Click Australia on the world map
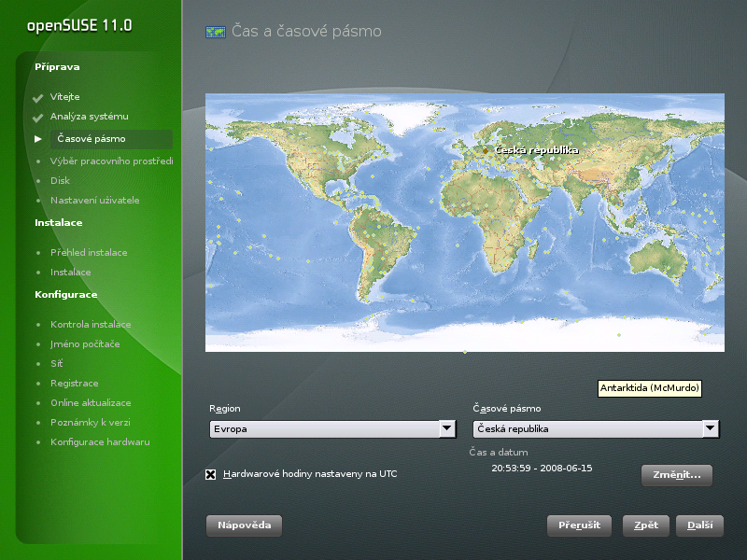The width and height of the screenshot is (747, 560). (658, 259)
